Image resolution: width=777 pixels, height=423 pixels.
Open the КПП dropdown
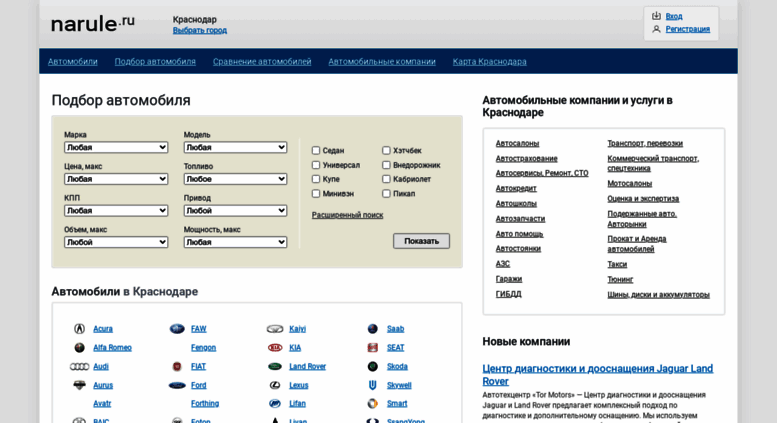[x=116, y=211]
